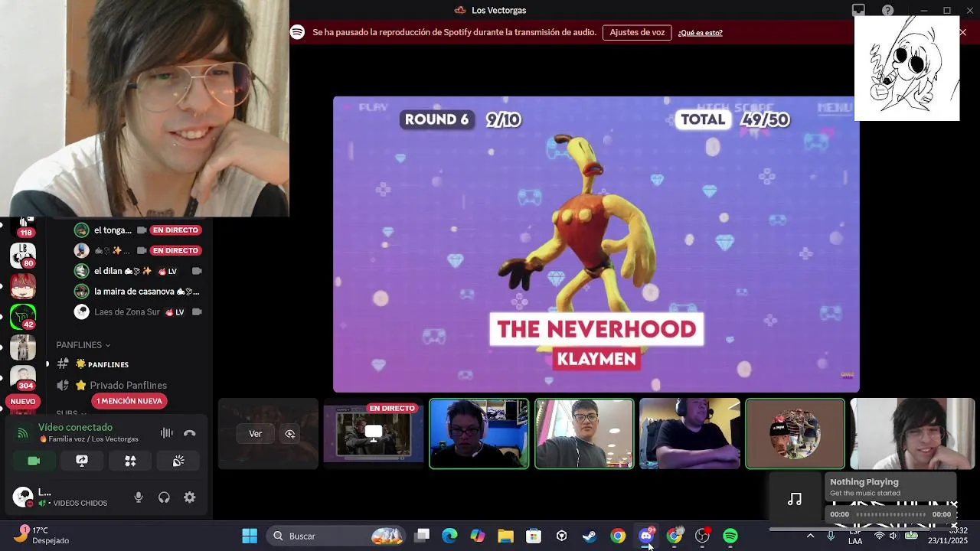Open Discord user settings gear
Image resolution: width=980 pixels, height=551 pixels.
click(190, 497)
